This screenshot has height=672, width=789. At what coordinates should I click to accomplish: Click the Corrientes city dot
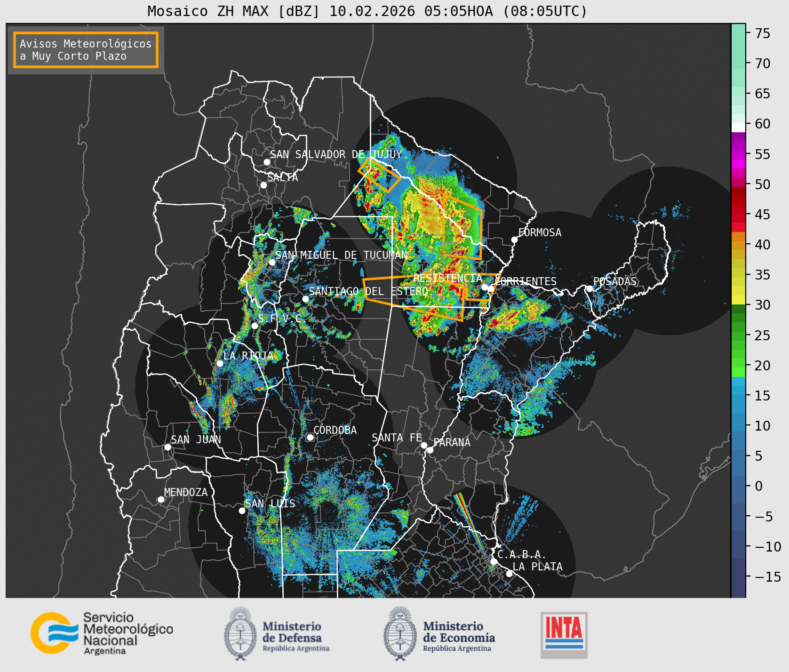491,288
